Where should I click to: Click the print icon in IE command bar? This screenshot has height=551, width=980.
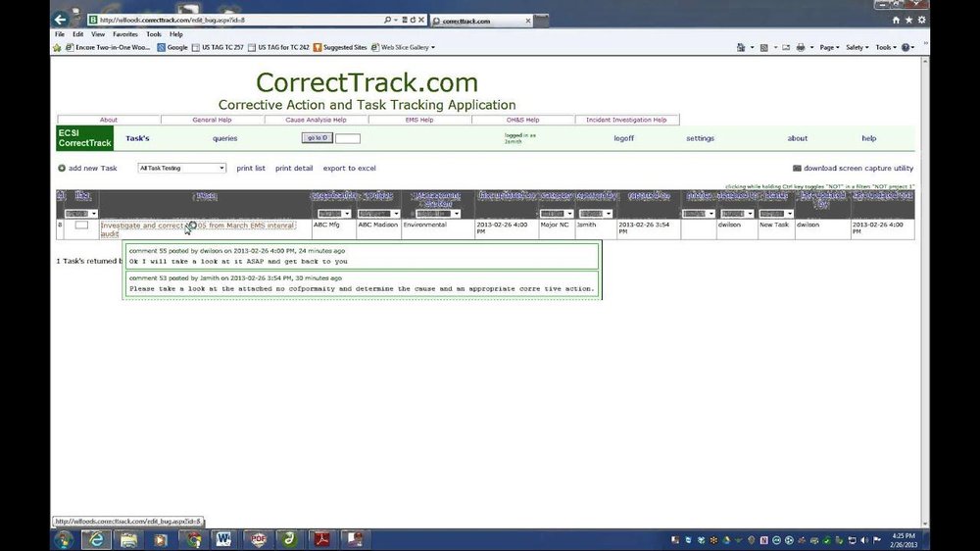[801, 47]
